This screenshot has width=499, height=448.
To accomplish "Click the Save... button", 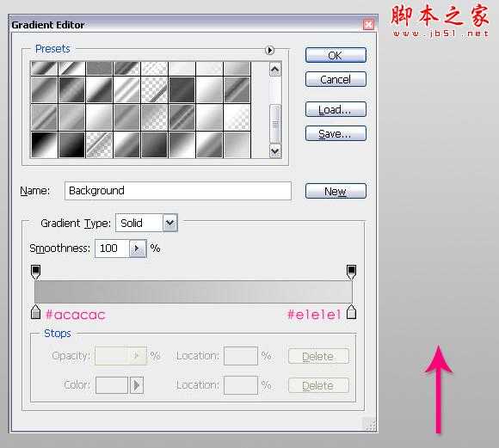I will pyautogui.click(x=336, y=133).
